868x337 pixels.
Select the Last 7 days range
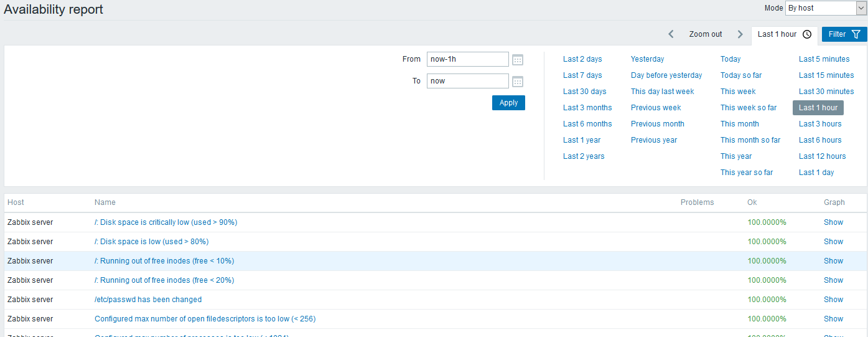[582, 75]
